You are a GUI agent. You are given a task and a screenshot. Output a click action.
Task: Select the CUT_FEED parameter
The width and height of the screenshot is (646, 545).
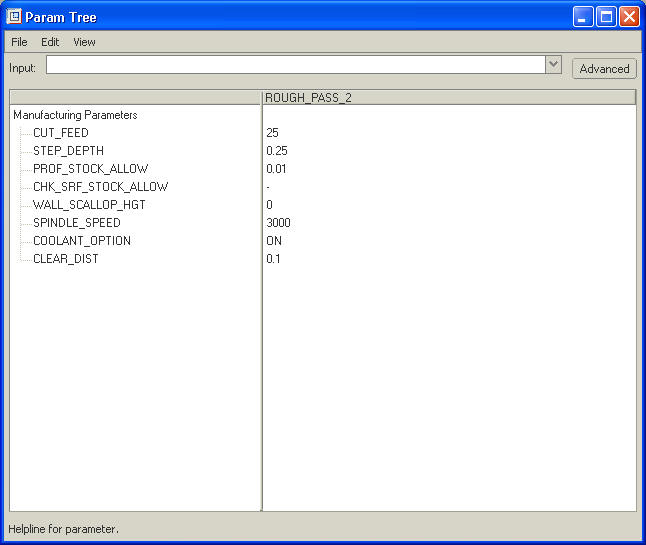click(x=61, y=133)
